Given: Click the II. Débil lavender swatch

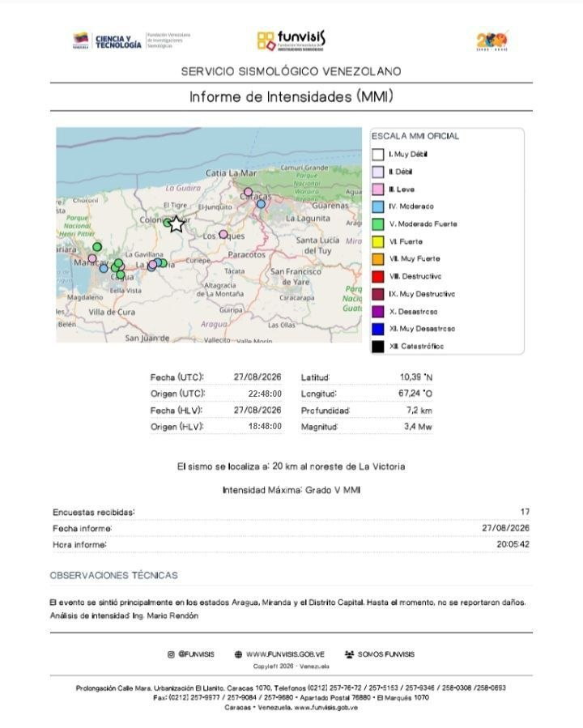Looking at the screenshot, I should tap(378, 172).
